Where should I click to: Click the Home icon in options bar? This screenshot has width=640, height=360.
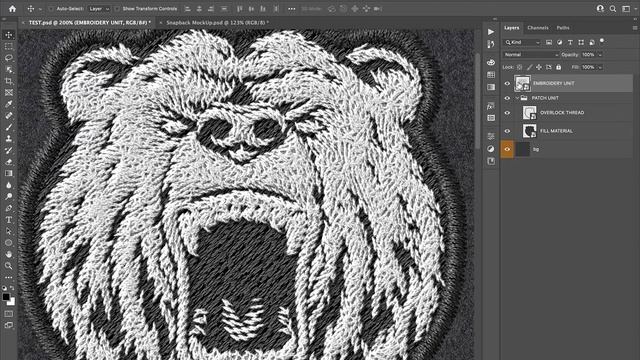click(12, 9)
